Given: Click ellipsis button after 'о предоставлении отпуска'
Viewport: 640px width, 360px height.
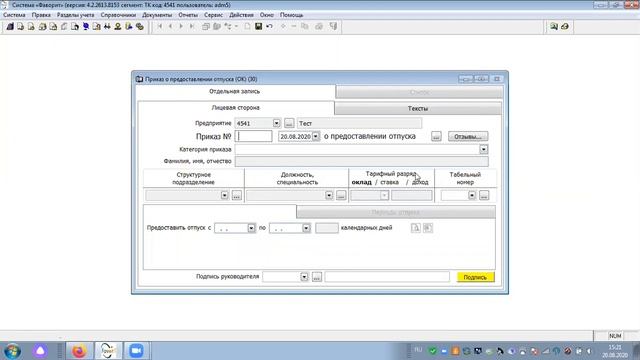Looking at the screenshot, I should point(436,137).
